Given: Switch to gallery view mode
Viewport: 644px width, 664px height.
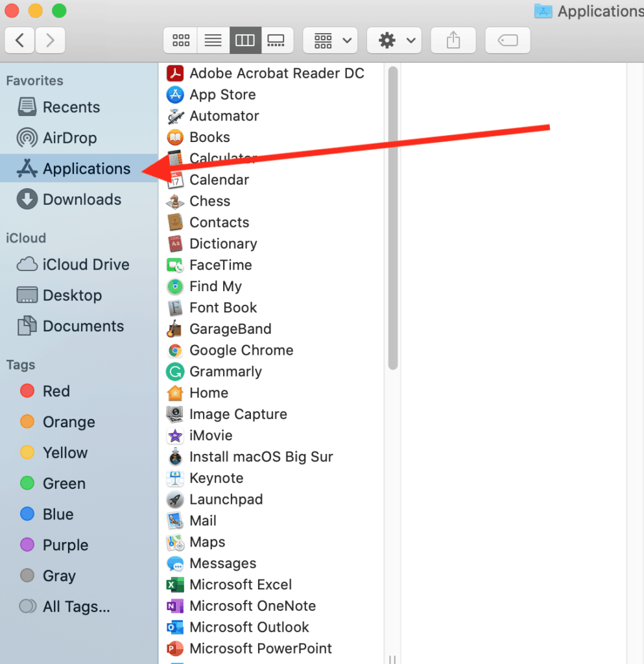Looking at the screenshot, I should pyautogui.click(x=277, y=41).
